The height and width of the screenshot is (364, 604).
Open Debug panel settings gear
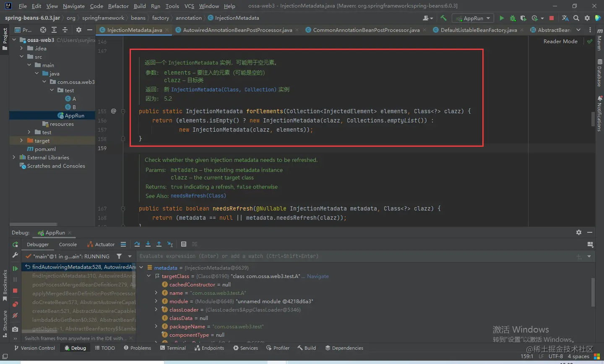click(579, 232)
